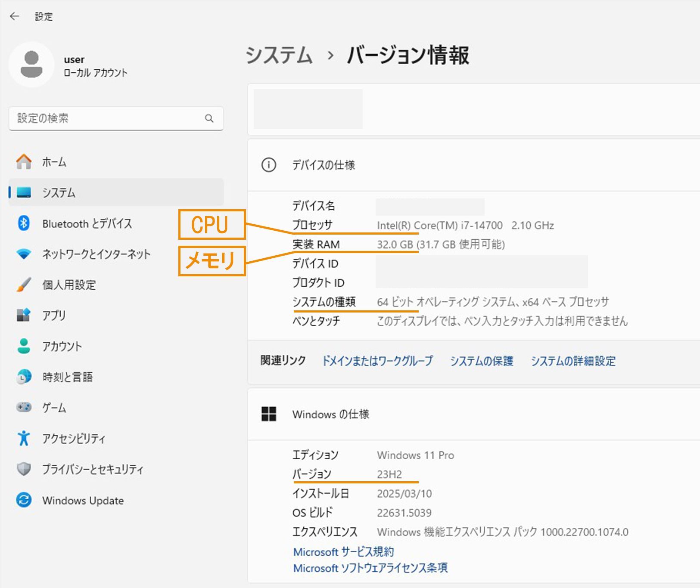
Task: Open アクセシビリティ settings
Action: 116,438
